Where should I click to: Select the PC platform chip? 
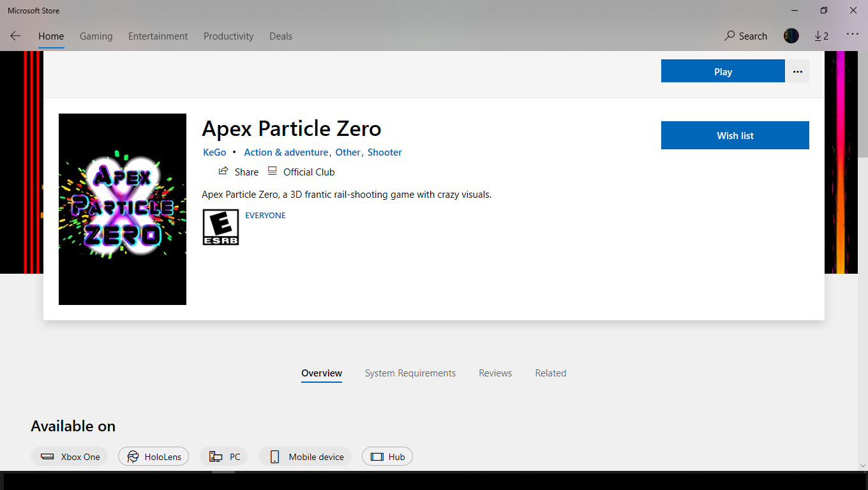[x=224, y=457]
